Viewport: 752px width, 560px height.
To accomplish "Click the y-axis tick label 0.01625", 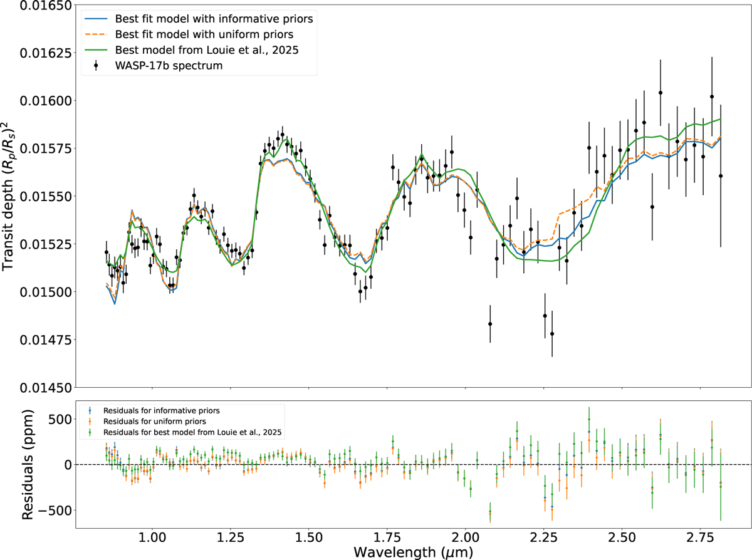I will [46, 53].
